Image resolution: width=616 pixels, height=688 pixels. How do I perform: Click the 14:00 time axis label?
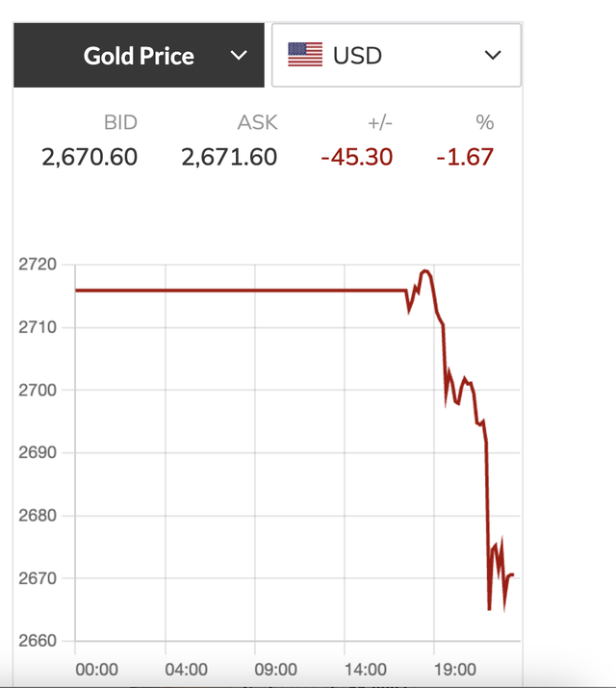click(365, 669)
